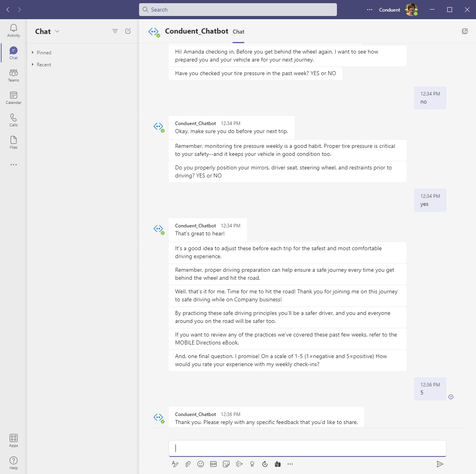Click the delivered status icon beside '5'
This screenshot has height=474, width=476.
coord(451,397)
